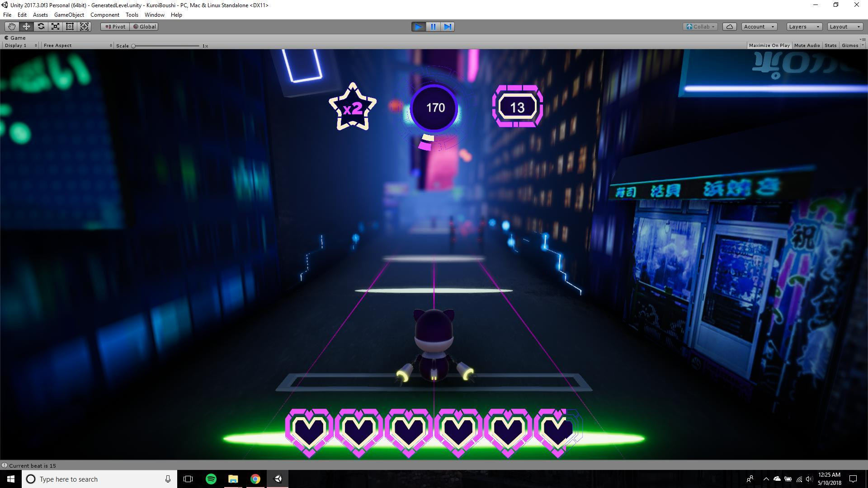
Task: Open the GameObject menu
Action: tap(69, 15)
